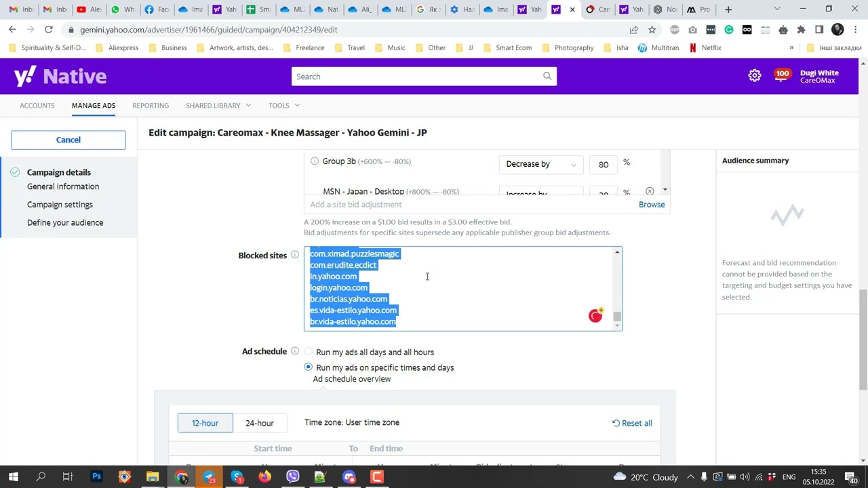The image size is (868, 488).
Task: Open Accounts tab
Action: (37, 105)
